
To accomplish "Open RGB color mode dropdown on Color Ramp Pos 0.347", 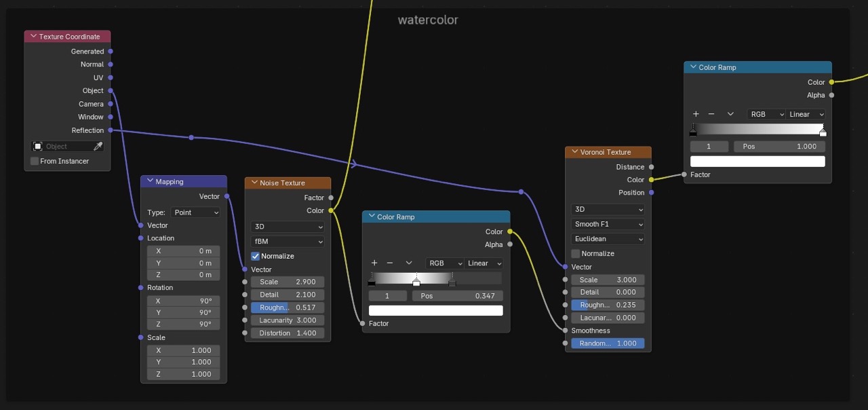I will click(x=445, y=263).
